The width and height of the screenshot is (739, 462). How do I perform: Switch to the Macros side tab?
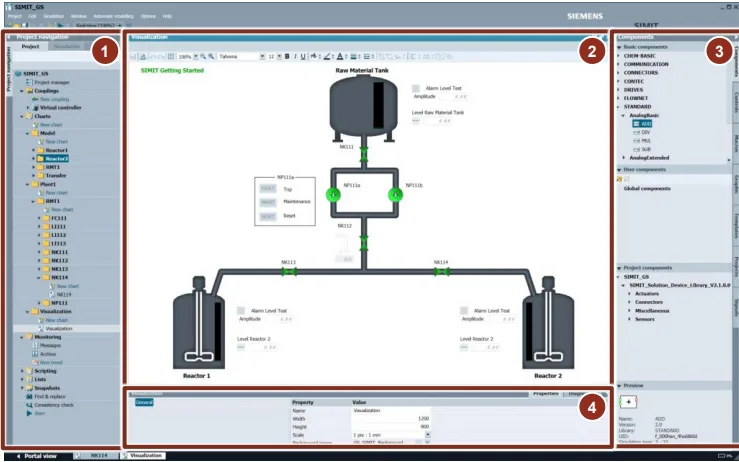736,143
